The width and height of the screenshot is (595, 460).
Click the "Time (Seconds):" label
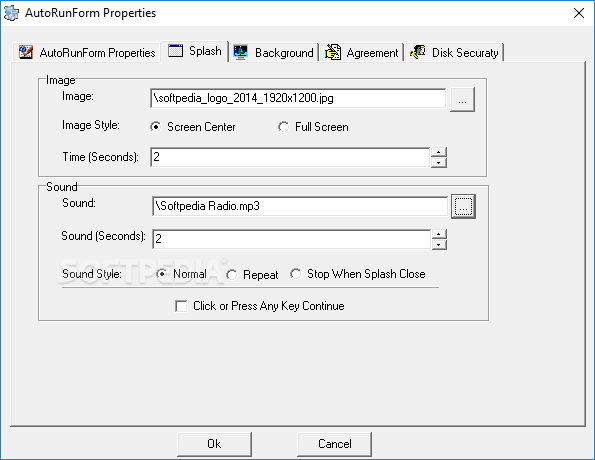point(101,157)
